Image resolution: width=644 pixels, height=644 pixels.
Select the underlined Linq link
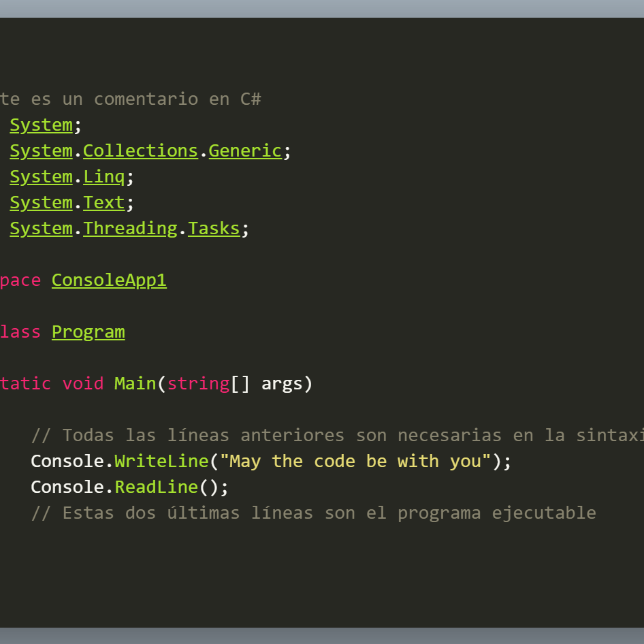point(104,177)
